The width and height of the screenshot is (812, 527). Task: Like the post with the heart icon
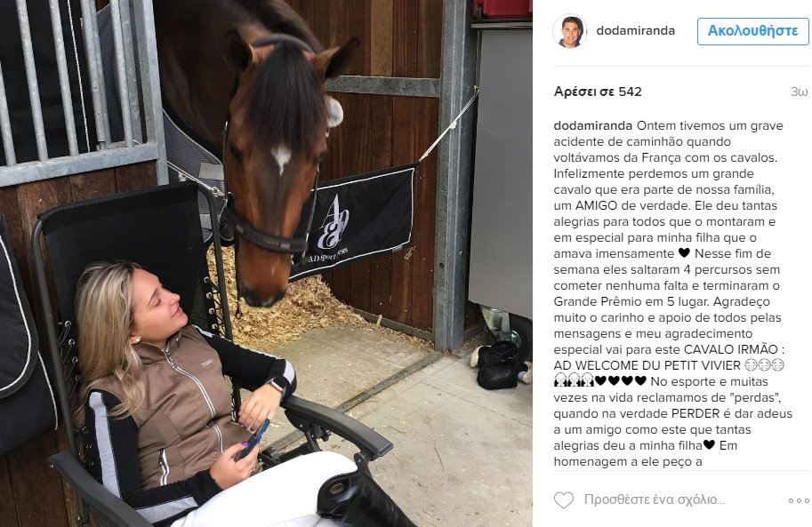[564, 500]
